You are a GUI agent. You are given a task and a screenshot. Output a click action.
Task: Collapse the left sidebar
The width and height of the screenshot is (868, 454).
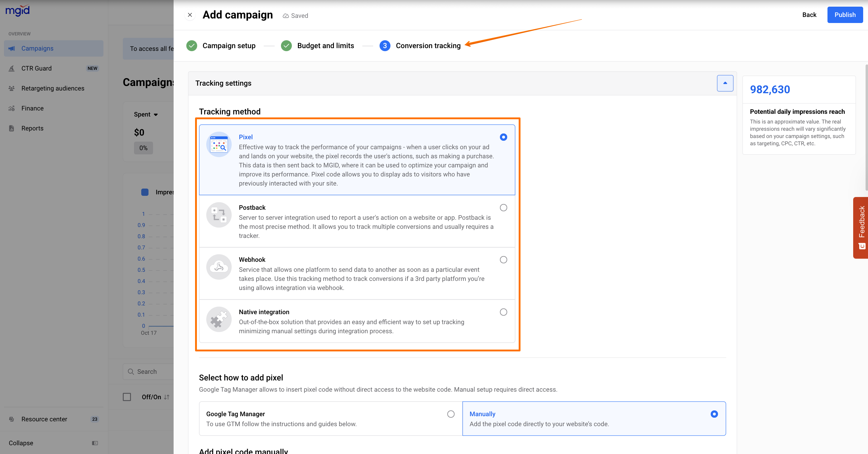coord(21,443)
